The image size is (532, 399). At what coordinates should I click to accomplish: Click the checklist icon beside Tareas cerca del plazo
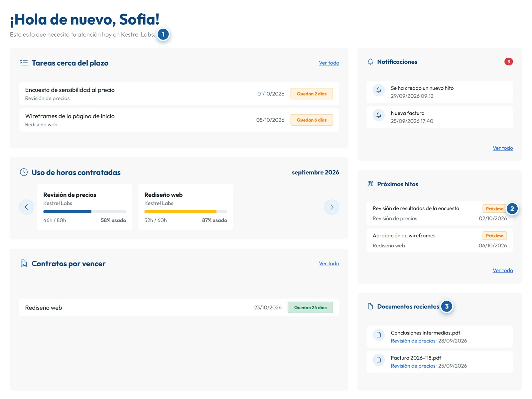click(x=24, y=63)
